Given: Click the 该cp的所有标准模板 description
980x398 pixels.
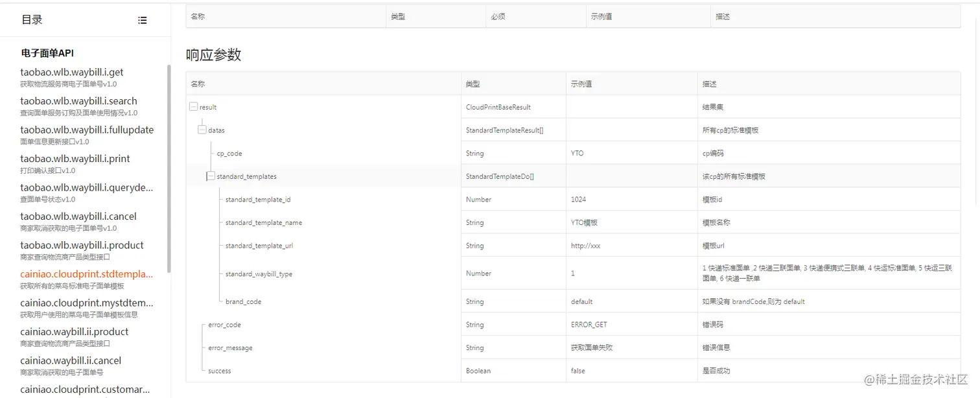Looking at the screenshot, I should click(734, 176).
